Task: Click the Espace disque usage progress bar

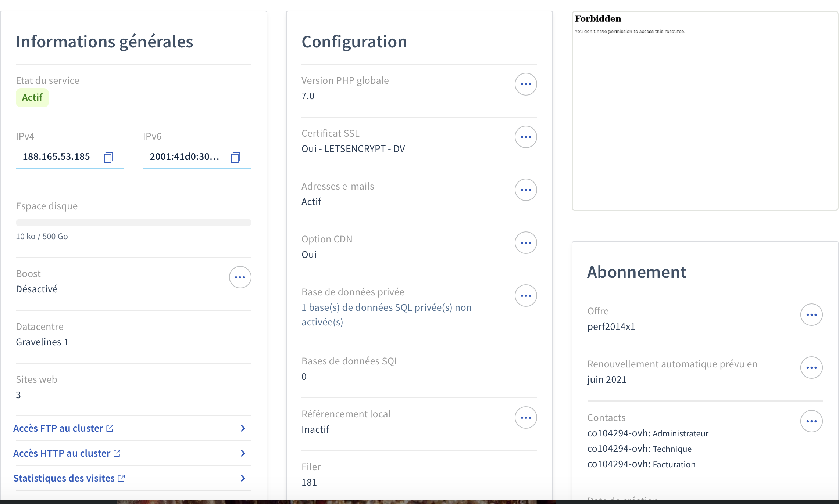Action: (x=133, y=223)
